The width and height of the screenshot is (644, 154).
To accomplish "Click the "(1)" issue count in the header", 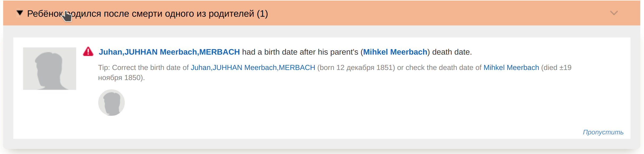I will (x=262, y=14).
